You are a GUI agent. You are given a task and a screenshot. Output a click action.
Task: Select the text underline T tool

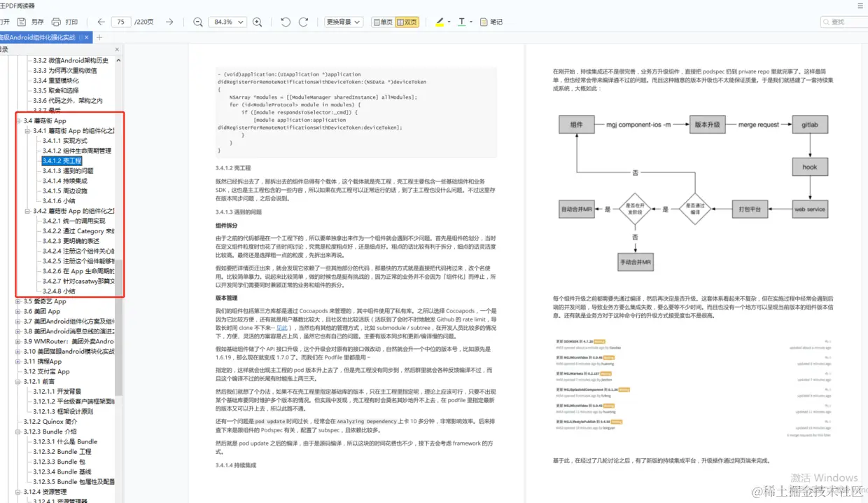[461, 22]
